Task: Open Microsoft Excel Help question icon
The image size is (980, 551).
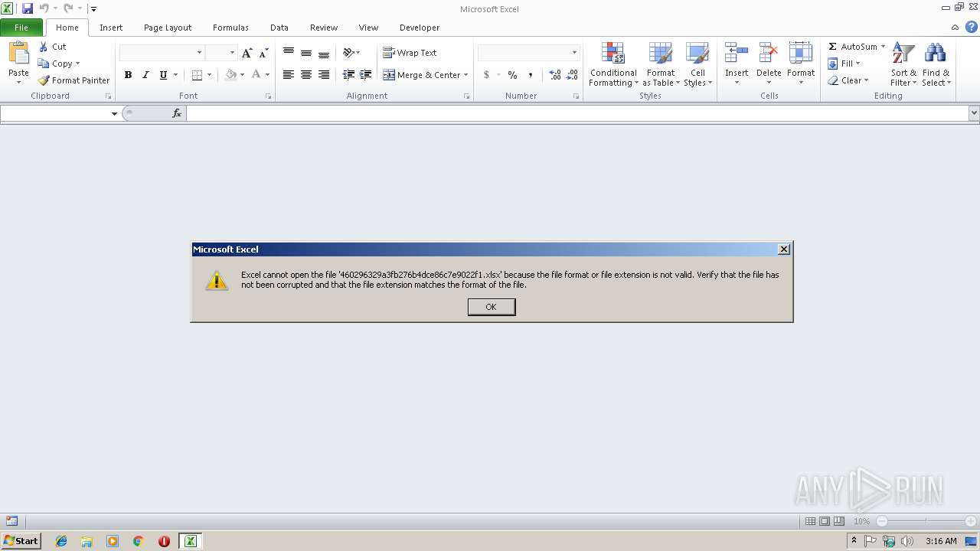Action: point(971,27)
